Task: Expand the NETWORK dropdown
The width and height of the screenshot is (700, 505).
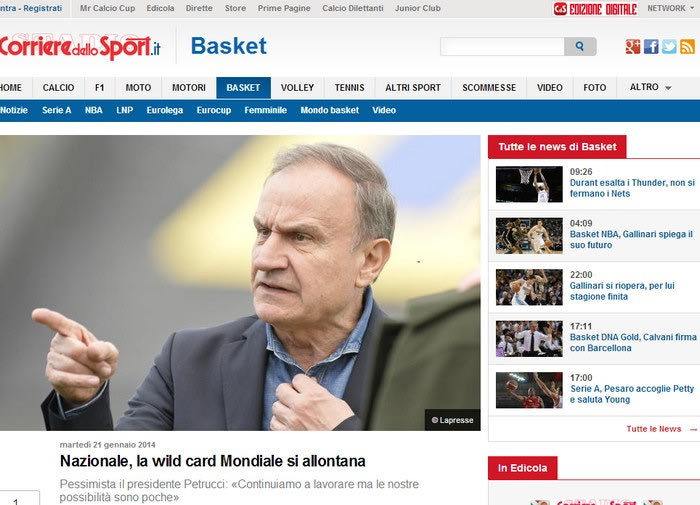Action: pos(670,8)
